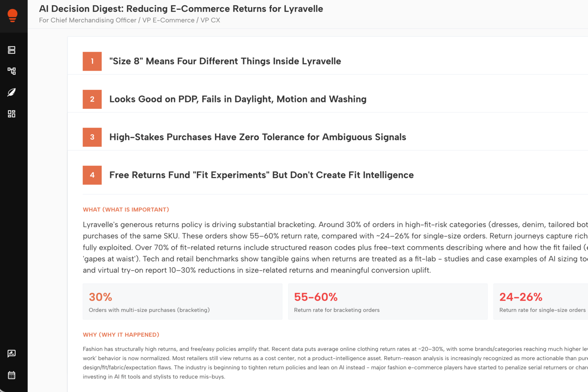Click the 30% bracketing orders stat card
Image resolution: width=588 pixels, height=392 pixels.
[182, 301]
